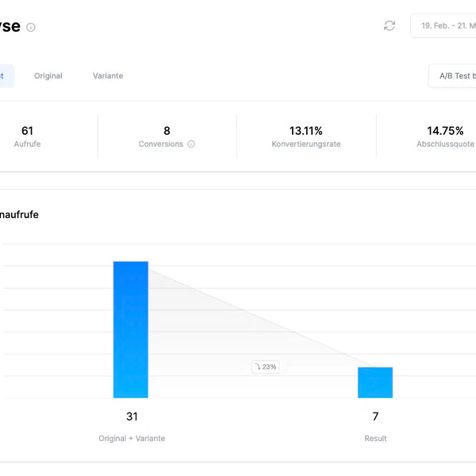The height and width of the screenshot is (476, 476).
Task: Click the tall Original + Variante bar
Action: click(x=131, y=329)
